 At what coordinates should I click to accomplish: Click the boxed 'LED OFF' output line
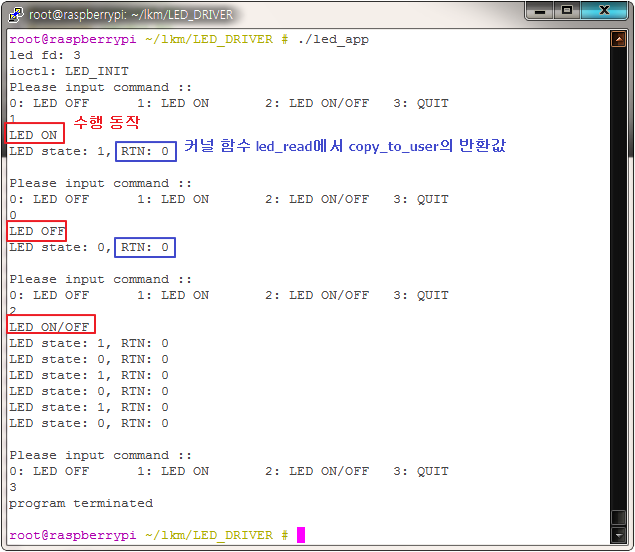[37, 231]
